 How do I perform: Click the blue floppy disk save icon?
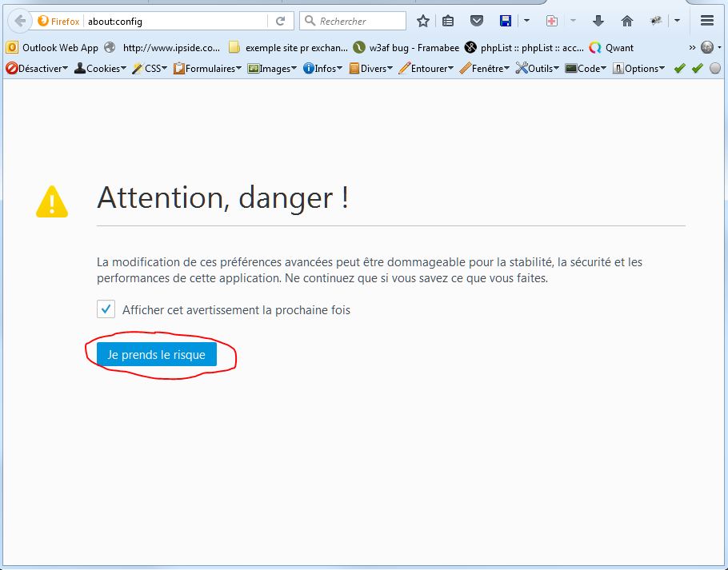coord(505,22)
